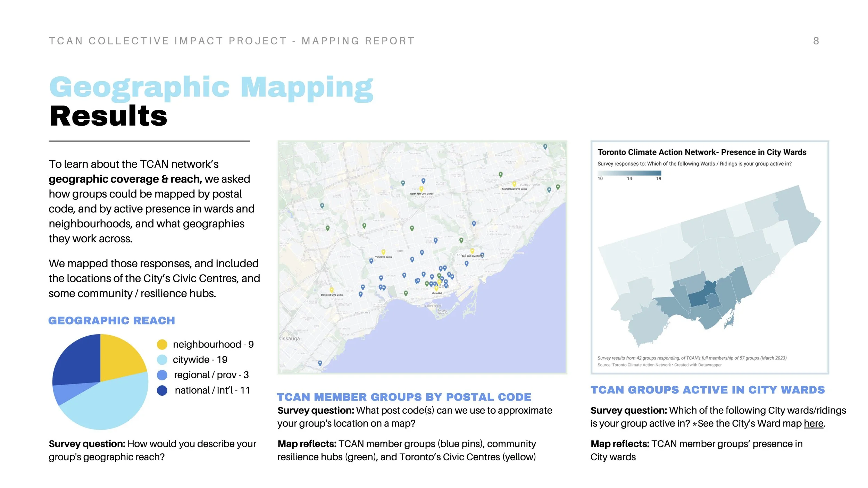
Task: Click the darkest central ward on choropleth map
Action: (698, 299)
